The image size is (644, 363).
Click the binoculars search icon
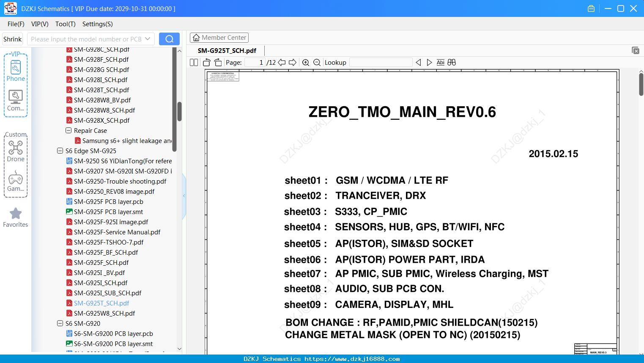452,63
